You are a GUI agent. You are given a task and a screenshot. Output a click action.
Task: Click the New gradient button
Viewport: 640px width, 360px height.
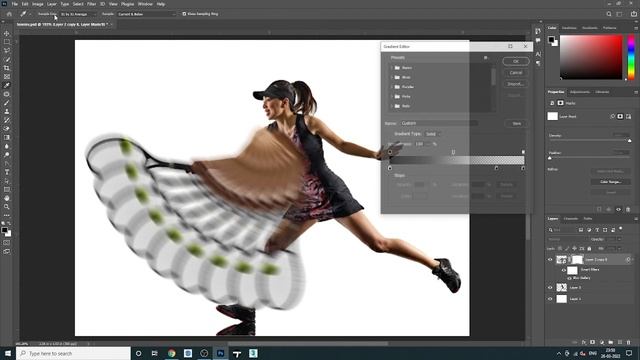pyautogui.click(x=517, y=123)
